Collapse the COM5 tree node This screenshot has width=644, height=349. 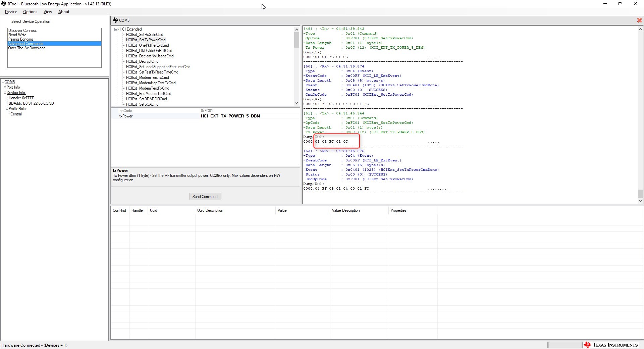click(x=3, y=82)
